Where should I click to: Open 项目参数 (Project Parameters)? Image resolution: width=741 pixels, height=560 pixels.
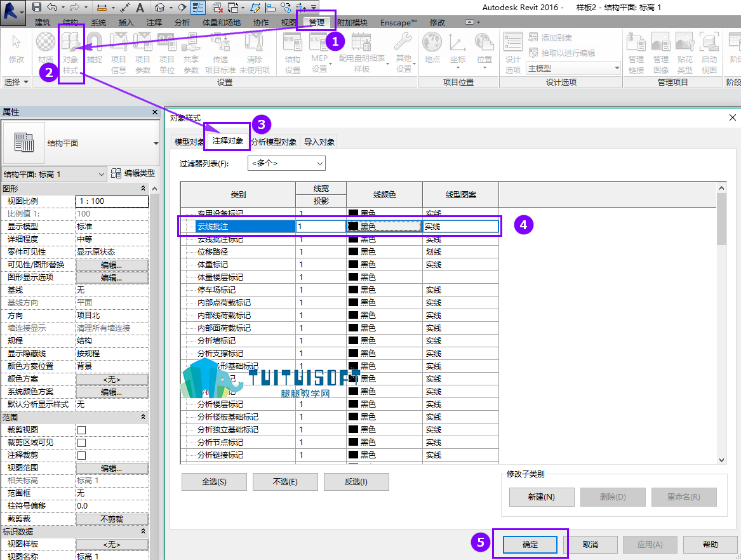coord(142,53)
